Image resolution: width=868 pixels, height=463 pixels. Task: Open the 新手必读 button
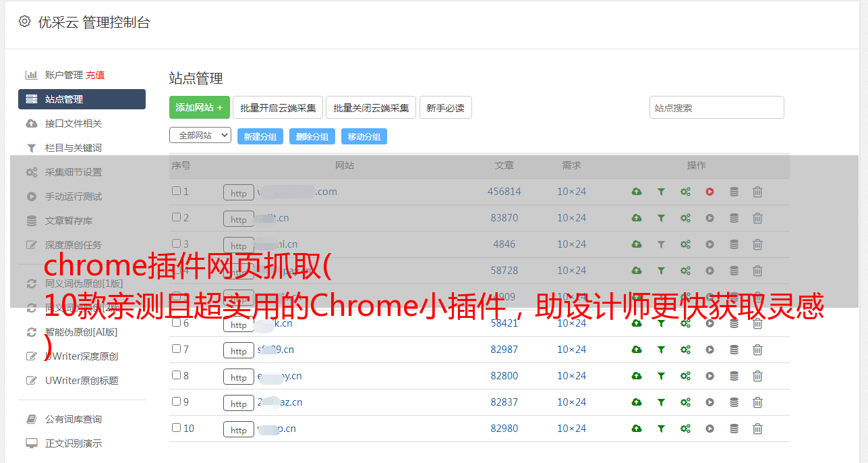(446, 107)
